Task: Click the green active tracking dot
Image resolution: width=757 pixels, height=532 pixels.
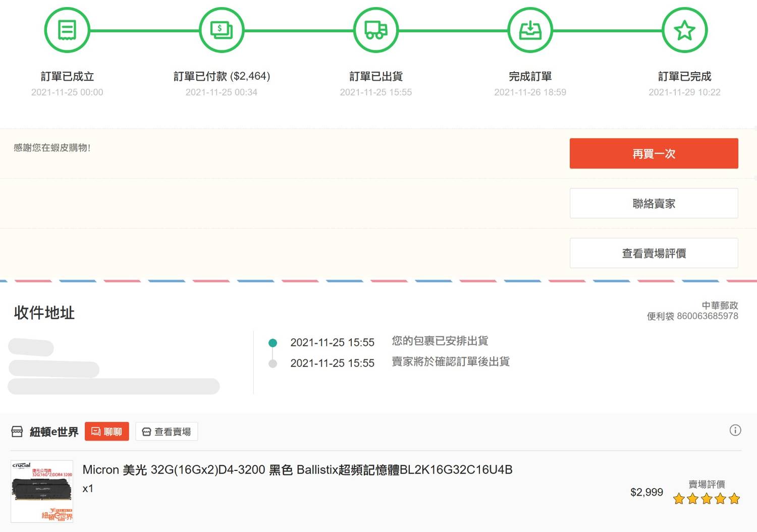Action: point(273,343)
